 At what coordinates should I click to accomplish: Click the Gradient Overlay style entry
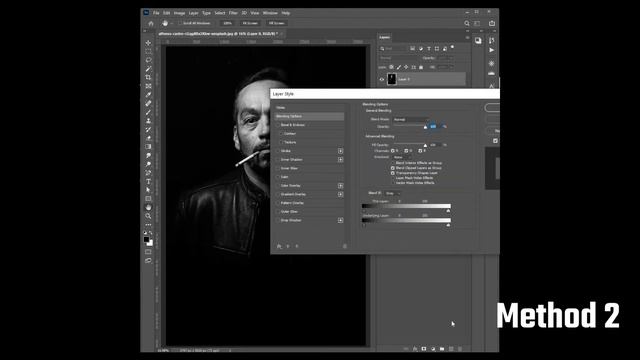coord(293,194)
